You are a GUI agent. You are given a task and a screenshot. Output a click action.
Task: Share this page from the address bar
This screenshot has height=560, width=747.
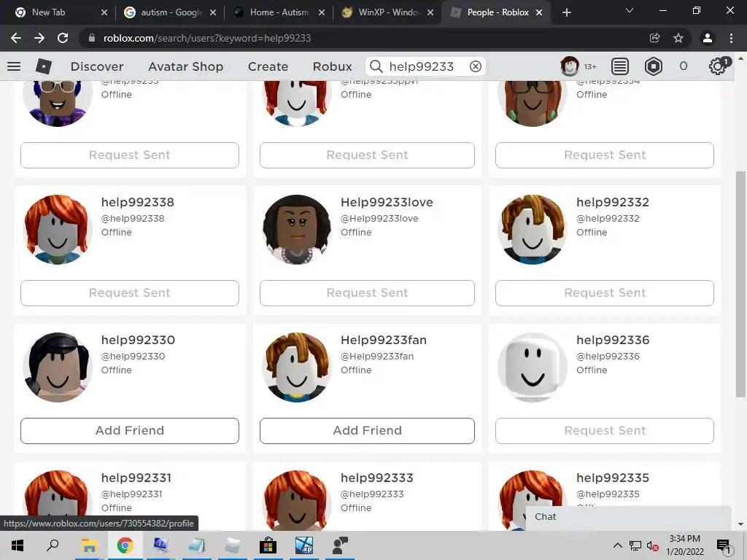(x=655, y=38)
